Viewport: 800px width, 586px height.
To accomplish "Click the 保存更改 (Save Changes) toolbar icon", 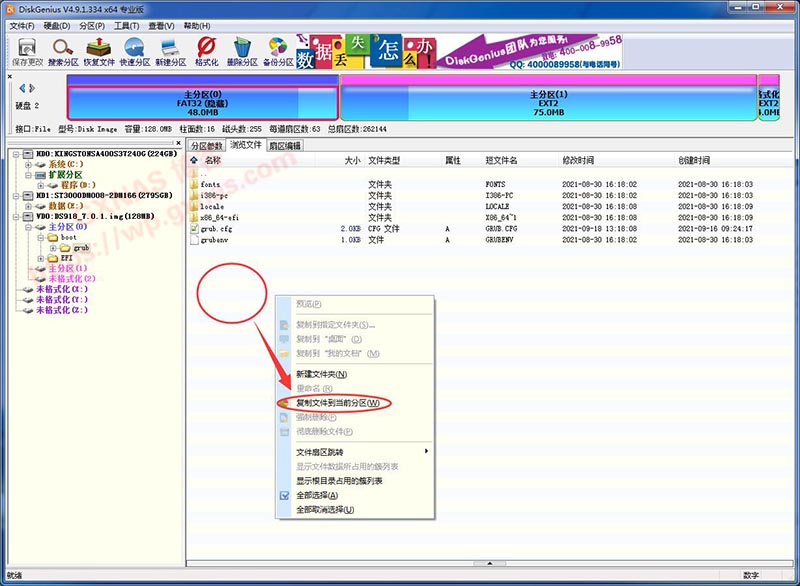I will click(27, 52).
